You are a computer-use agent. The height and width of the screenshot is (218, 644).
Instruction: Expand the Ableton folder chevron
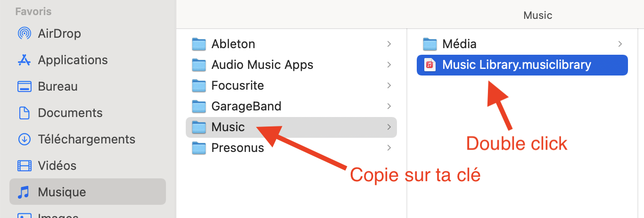[x=389, y=44]
